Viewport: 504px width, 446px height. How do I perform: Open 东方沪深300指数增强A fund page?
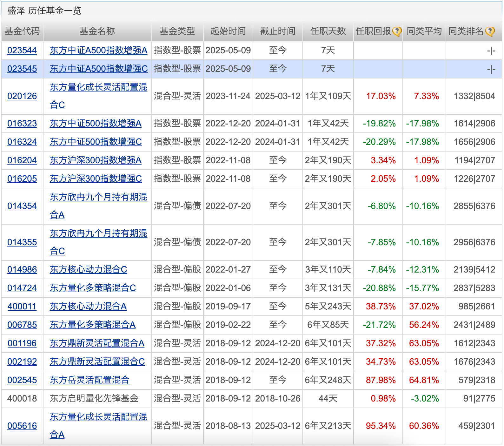(x=96, y=160)
